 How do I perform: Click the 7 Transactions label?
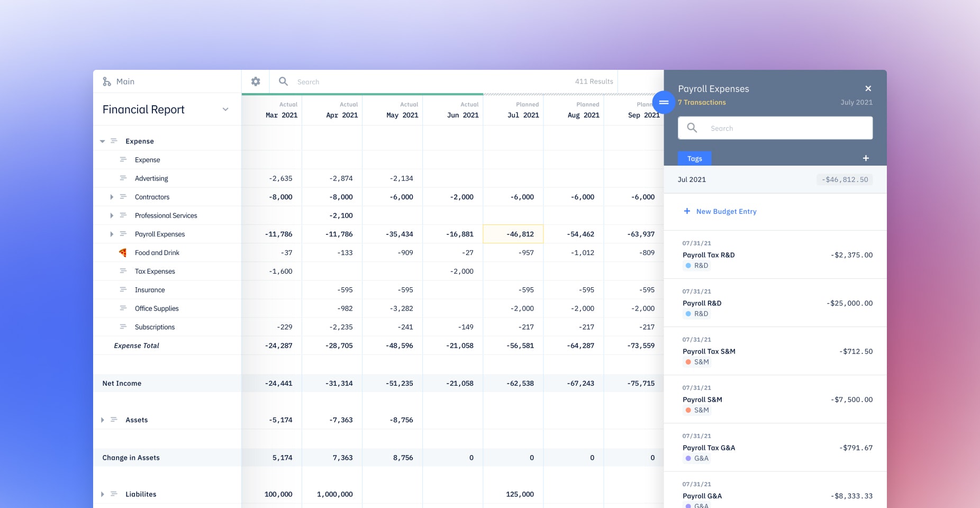[702, 102]
